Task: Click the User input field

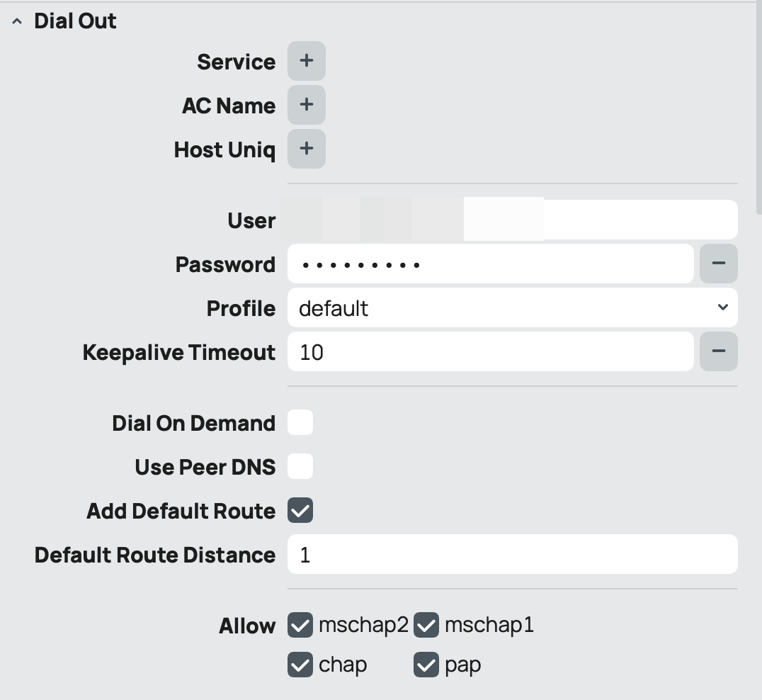Action: click(637, 220)
